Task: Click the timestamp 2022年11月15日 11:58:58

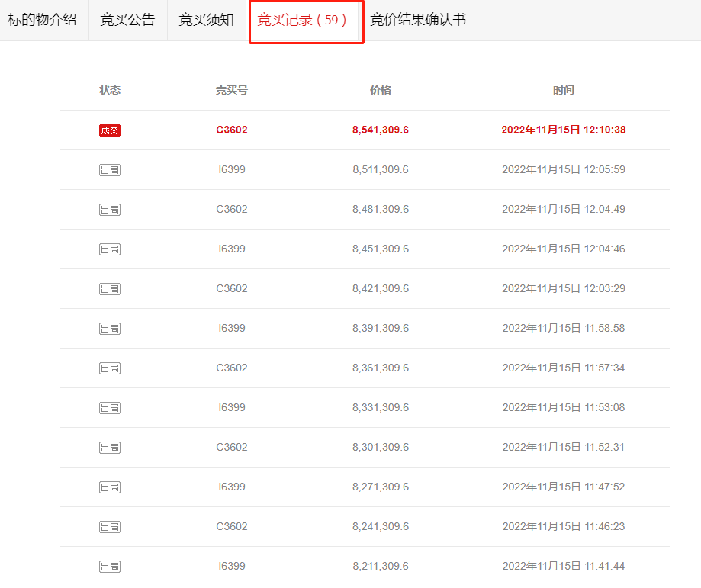Action: [x=563, y=328]
